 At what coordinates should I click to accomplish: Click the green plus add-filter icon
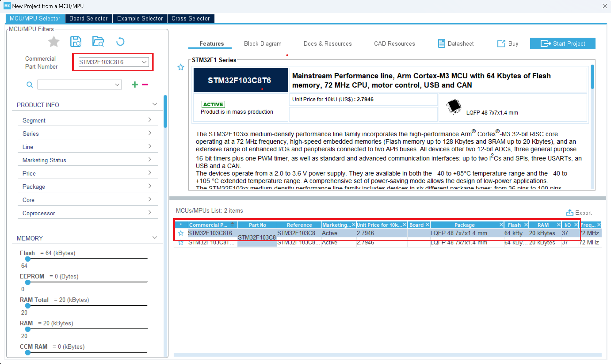pyautogui.click(x=135, y=85)
